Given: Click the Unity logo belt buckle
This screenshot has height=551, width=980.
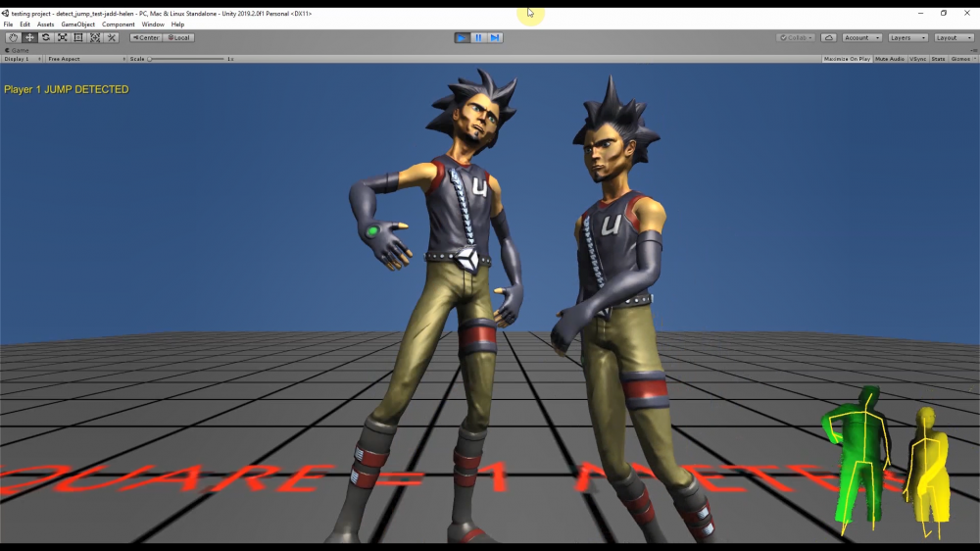Looking at the screenshot, I should click(x=468, y=258).
